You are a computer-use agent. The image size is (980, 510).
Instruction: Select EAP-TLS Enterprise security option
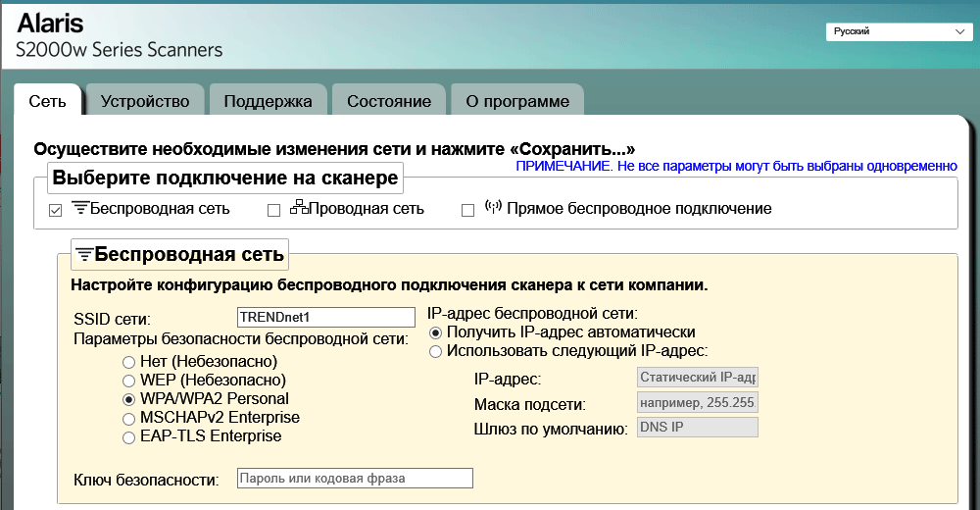point(128,436)
